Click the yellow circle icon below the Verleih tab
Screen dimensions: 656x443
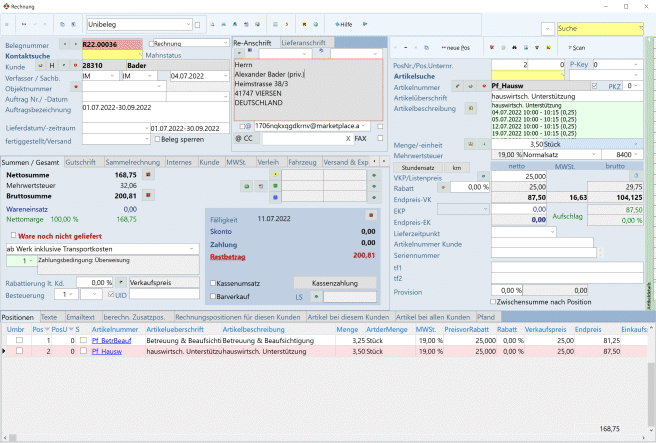(x=275, y=174)
